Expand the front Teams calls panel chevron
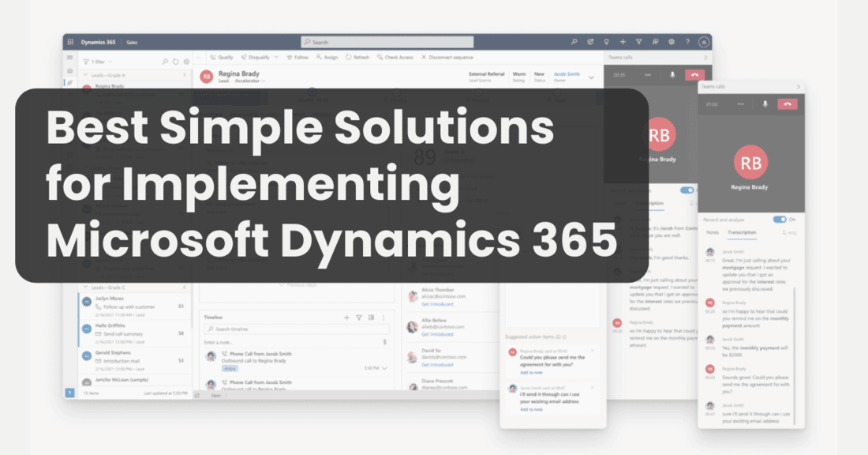Screen dimensions: 868x455 (x=799, y=86)
